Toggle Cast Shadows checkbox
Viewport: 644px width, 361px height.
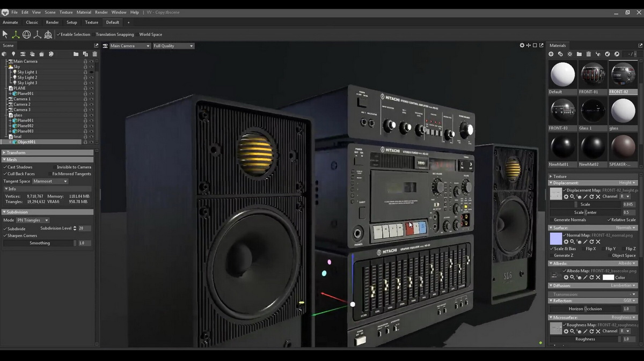[18, 167]
